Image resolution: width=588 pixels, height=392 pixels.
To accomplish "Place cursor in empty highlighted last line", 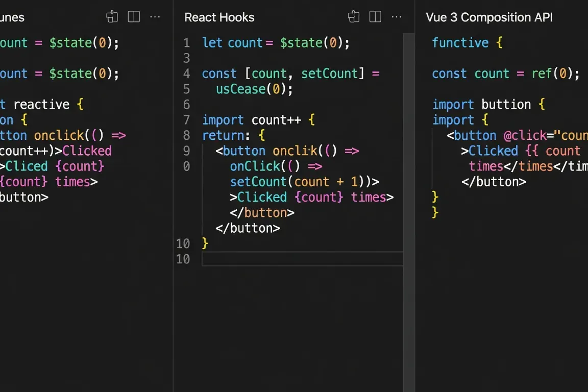I will (x=303, y=259).
